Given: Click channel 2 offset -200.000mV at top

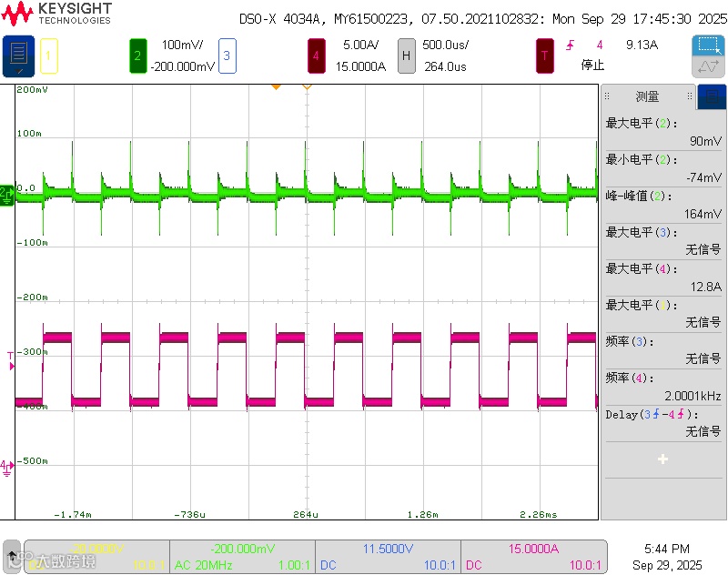Looking at the screenshot, I should pos(183,66).
